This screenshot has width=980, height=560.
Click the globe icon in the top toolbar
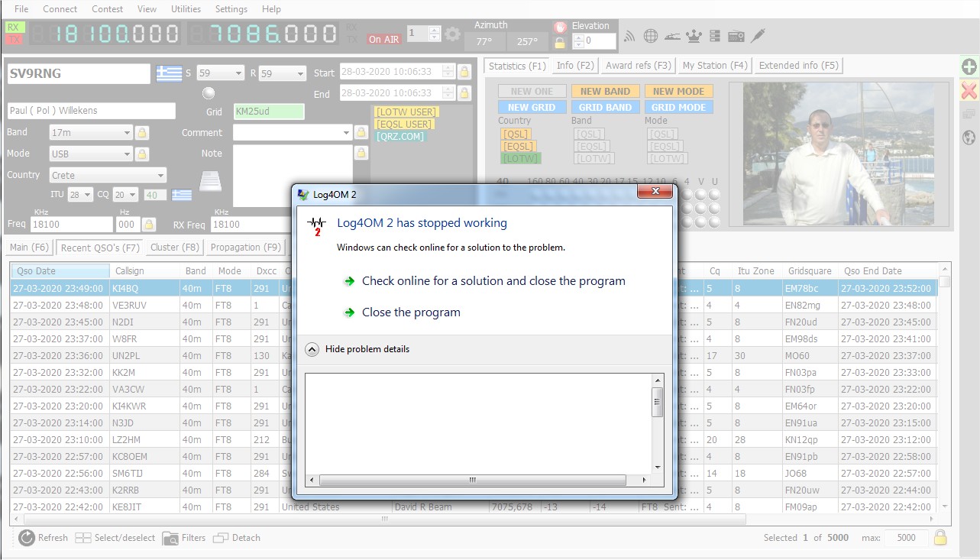click(x=651, y=35)
